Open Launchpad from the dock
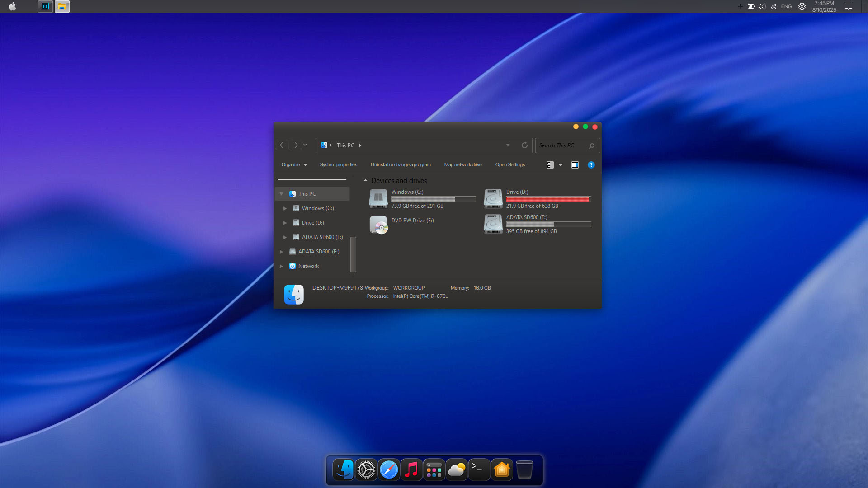This screenshot has height=488, width=868. pyautogui.click(x=434, y=469)
